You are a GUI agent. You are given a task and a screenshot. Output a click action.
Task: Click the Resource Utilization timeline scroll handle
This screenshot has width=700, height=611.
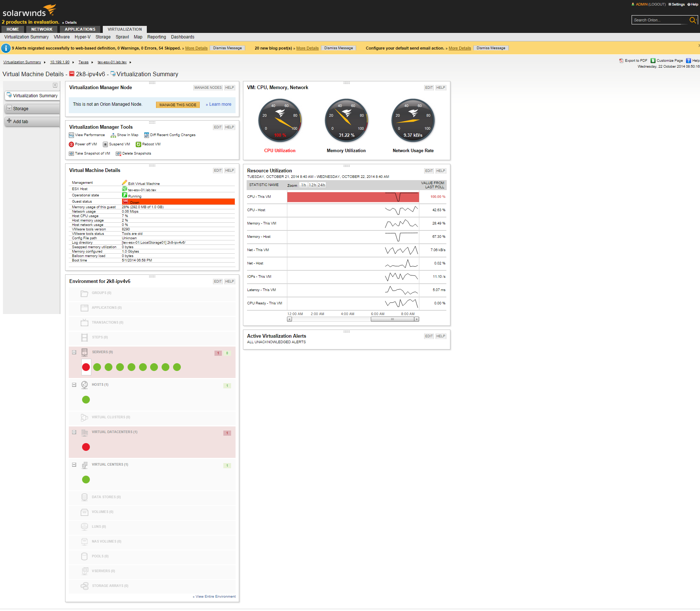(392, 320)
